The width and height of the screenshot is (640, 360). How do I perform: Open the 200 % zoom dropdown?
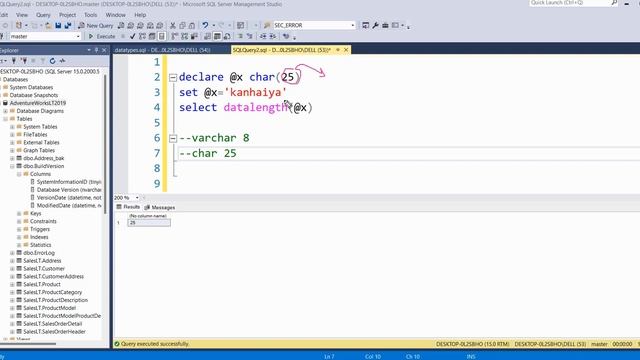click(137, 198)
